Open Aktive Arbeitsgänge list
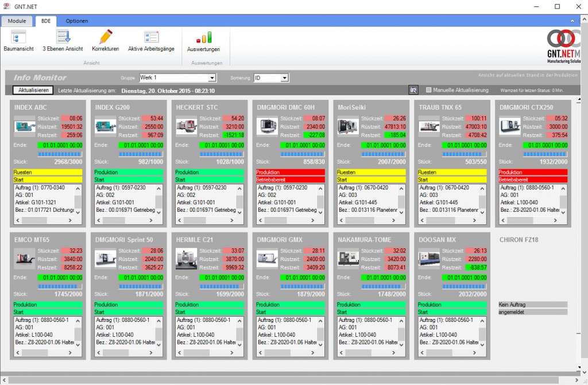This screenshot has height=385, width=588. tap(151, 41)
